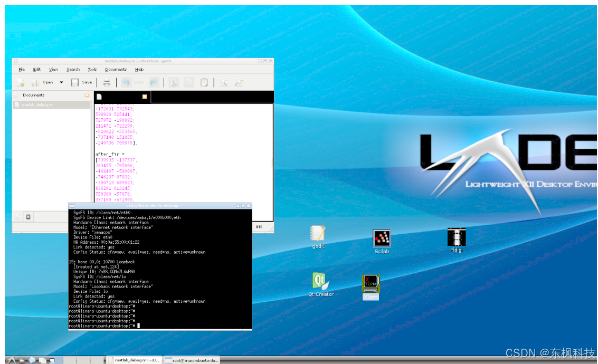
Task: Click 'Unique ID: ZsBS.GQNx7L4uPNA' line in terminal
Action: tap(104, 272)
